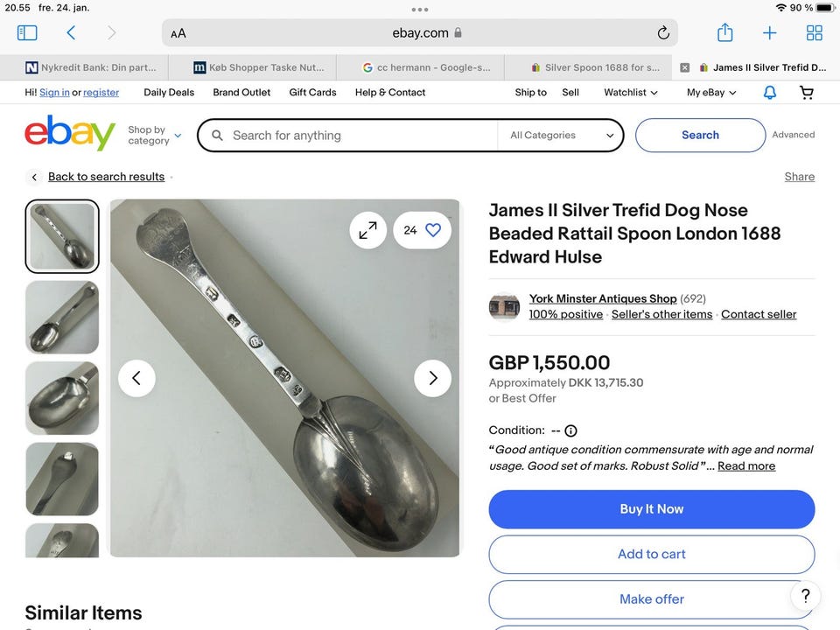Tap the Safari share icon

[724, 33]
